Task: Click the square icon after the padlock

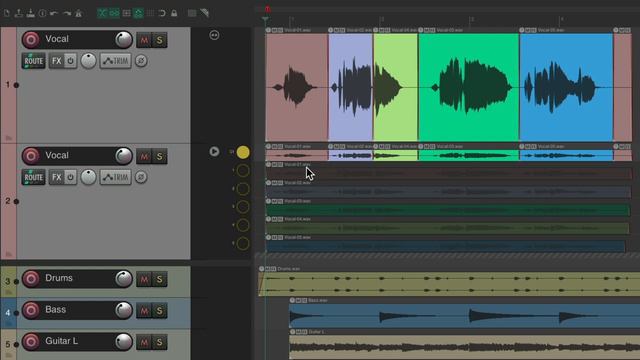Action: [192, 13]
